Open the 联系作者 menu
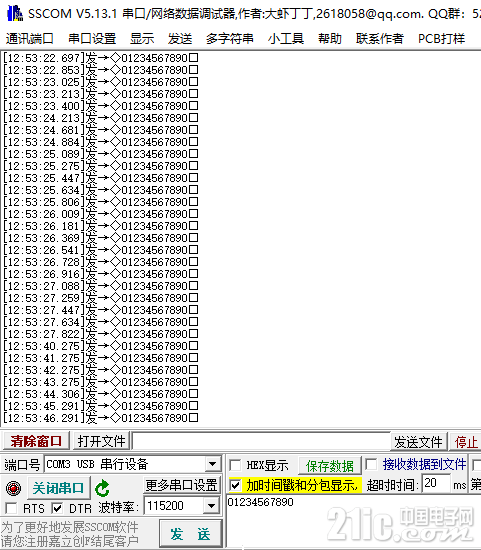This screenshot has width=481, height=550. 380,39
